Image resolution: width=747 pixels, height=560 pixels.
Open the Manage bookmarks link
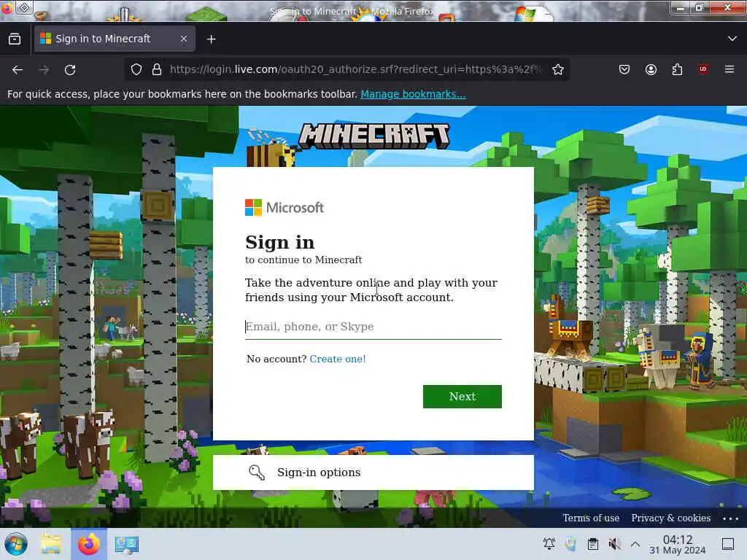pyautogui.click(x=413, y=94)
